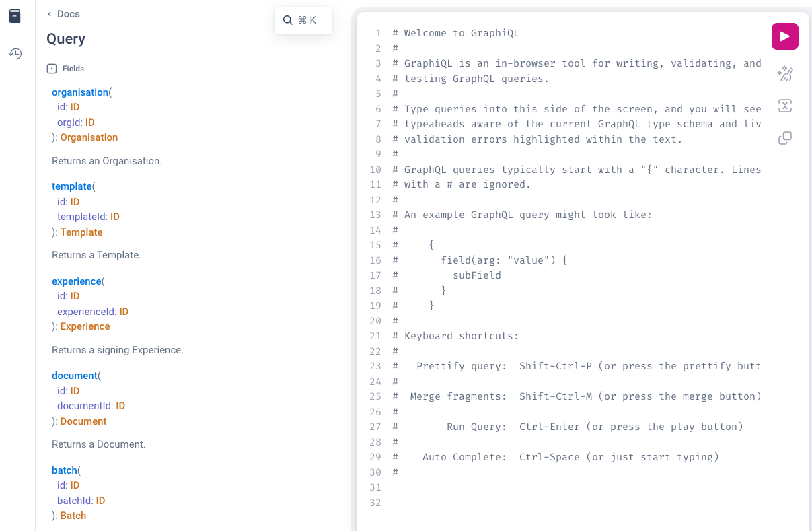Copy the query via the copy icon
The image size is (812, 531).
tap(784, 137)
